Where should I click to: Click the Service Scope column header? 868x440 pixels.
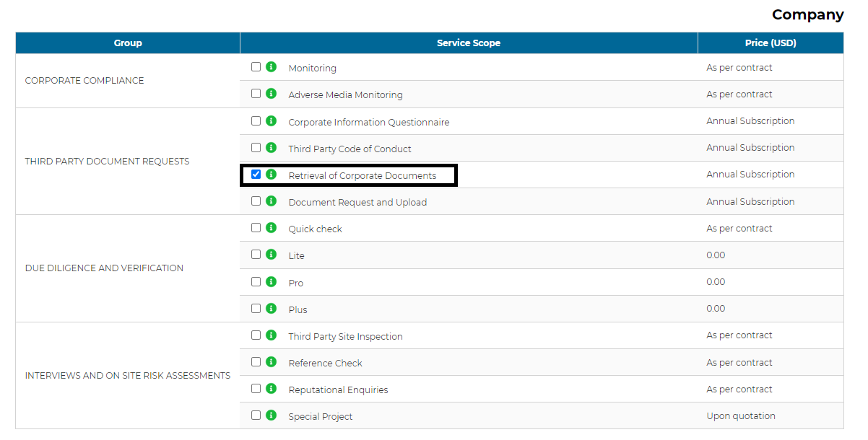(468, 43)
